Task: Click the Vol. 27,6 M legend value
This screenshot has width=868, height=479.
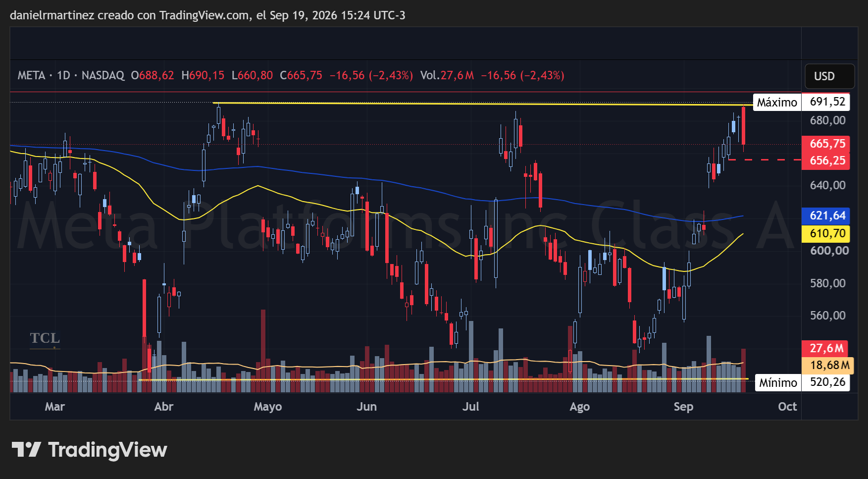Action: pos(447,75)
